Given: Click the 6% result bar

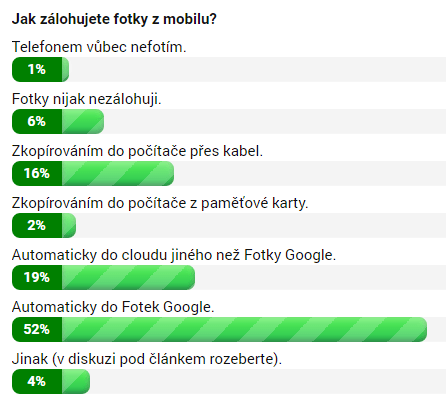Looking at the screenshot, I should pos(58,121).
